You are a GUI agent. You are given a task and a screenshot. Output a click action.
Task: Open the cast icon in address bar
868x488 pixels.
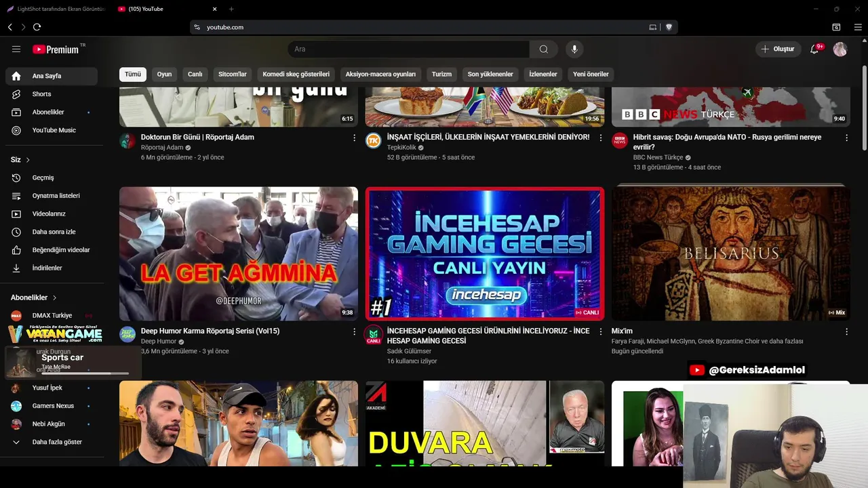[x=652, y=27]
